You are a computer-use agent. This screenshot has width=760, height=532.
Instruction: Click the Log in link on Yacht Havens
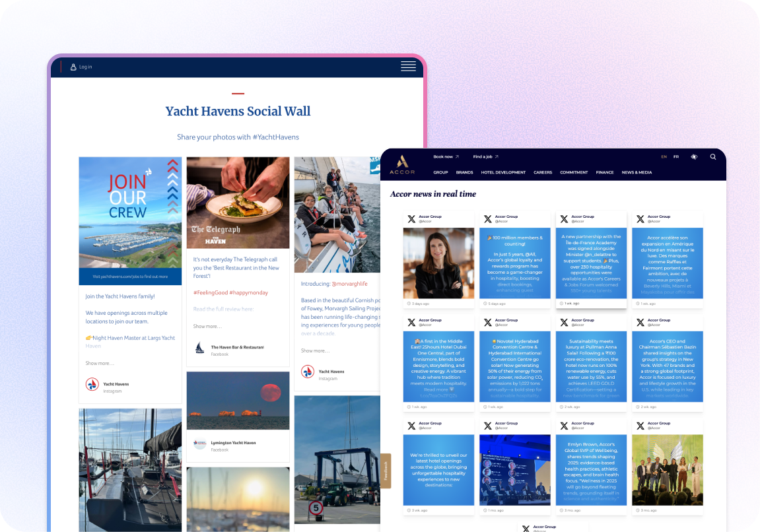click(x=85, y=67)
